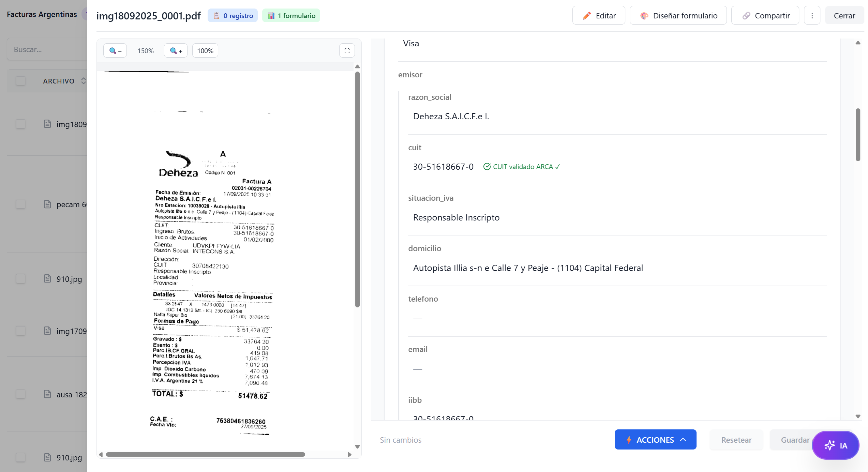Toggle the select-all checkbox in ARCHIVO header
Viewport: 868px width, 472px height.
coord(21,81)
